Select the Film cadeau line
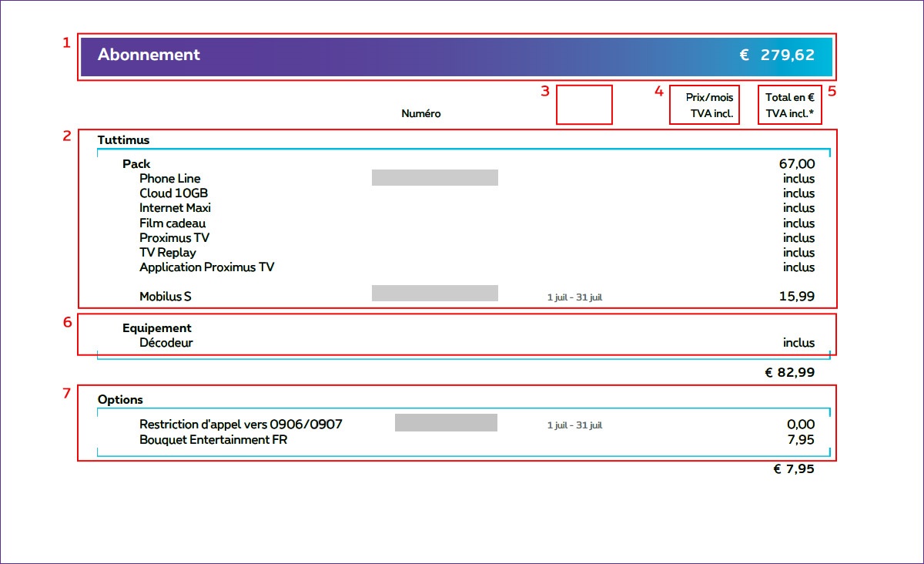This screenshot has height=564, width=924. (172, 223)
